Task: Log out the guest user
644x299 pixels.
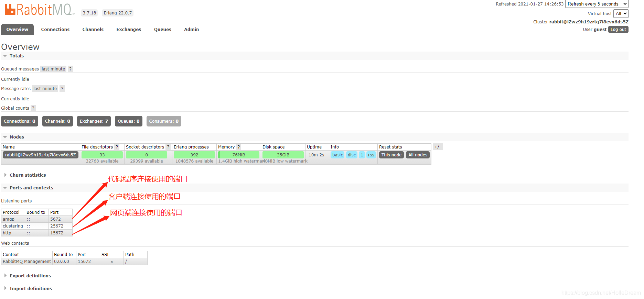Action: click(x=618, y=29)
